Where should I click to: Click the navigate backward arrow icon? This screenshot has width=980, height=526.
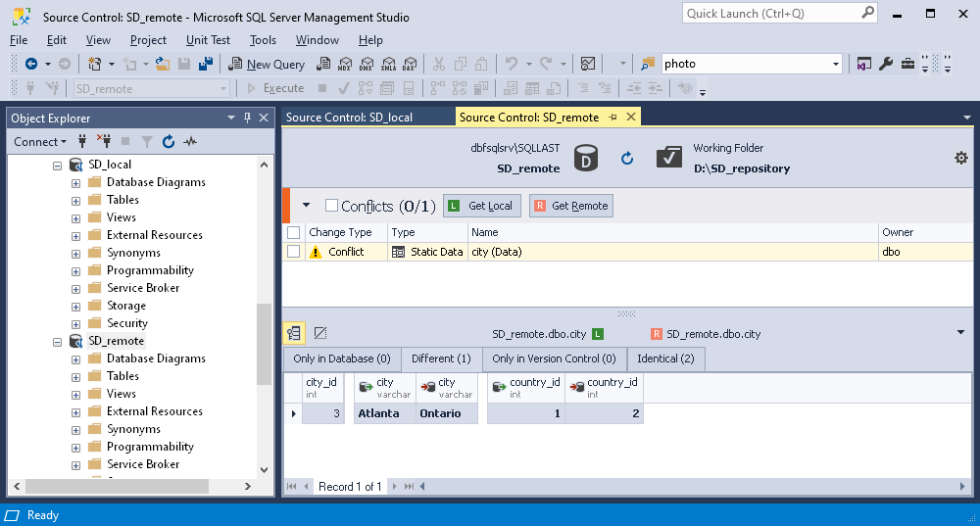(30, 64)
